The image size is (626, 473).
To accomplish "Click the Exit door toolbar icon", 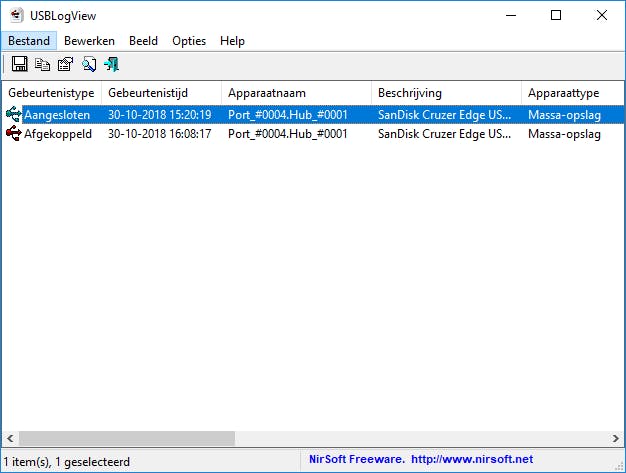I will point(111,65).
